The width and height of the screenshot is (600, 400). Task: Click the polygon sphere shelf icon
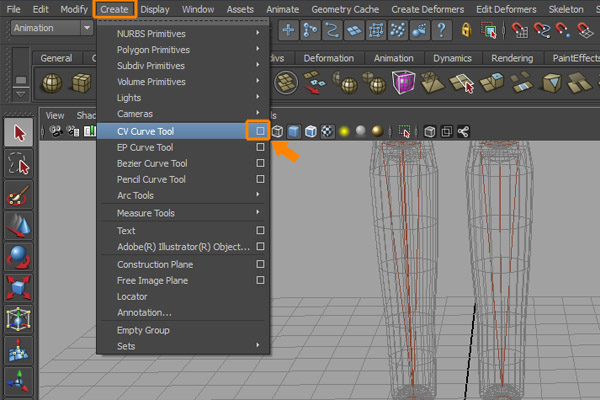point(53,82)
